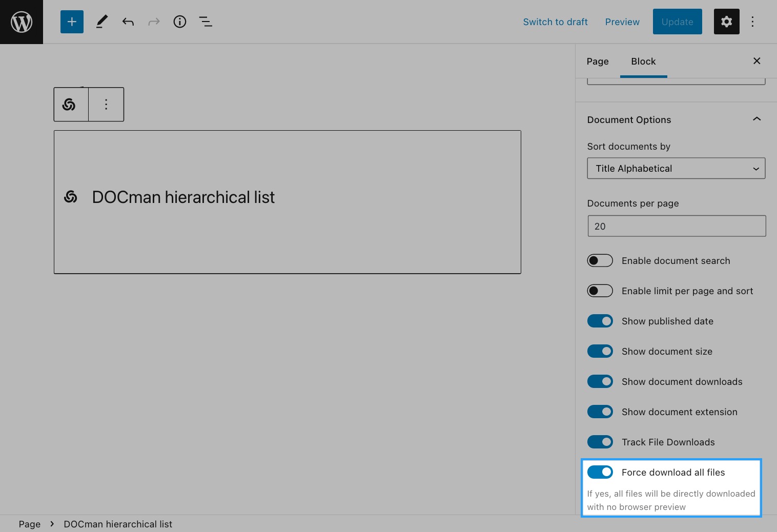This screenshot has width=777, height=532.
Task: Switch to the Page tab
Action: (x=598, y=62)
